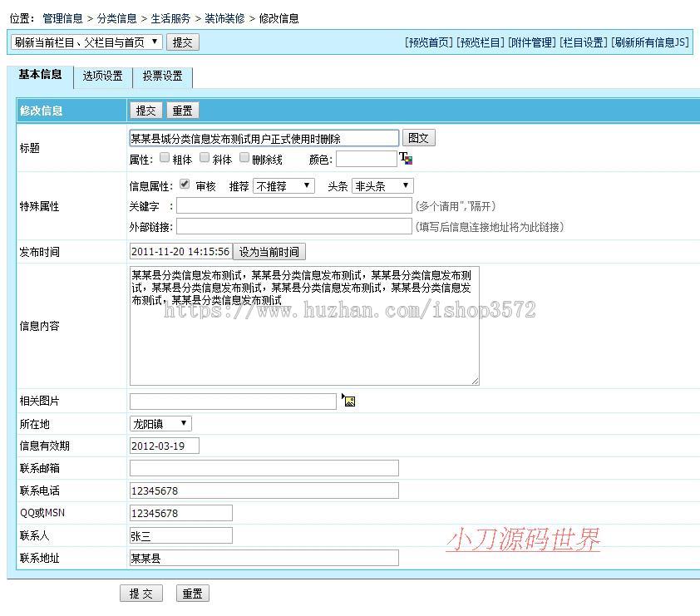Click the 图文 button beside the title

pyautogui.click(x=419, y=138)
